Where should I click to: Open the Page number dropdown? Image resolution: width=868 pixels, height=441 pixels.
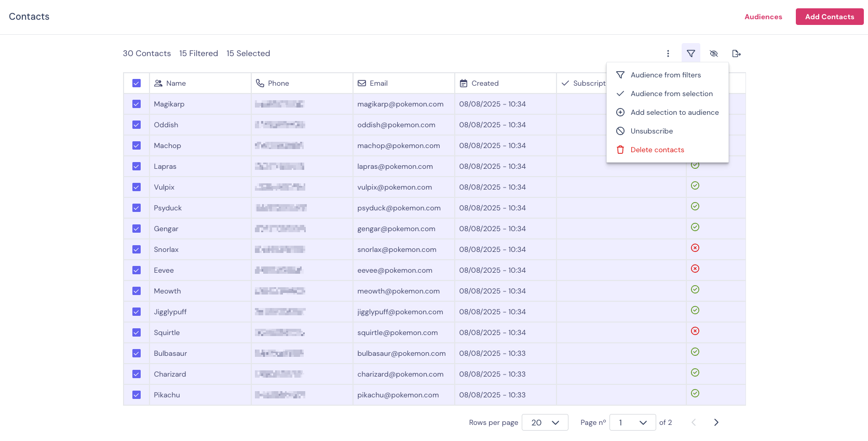pos(633,422)
